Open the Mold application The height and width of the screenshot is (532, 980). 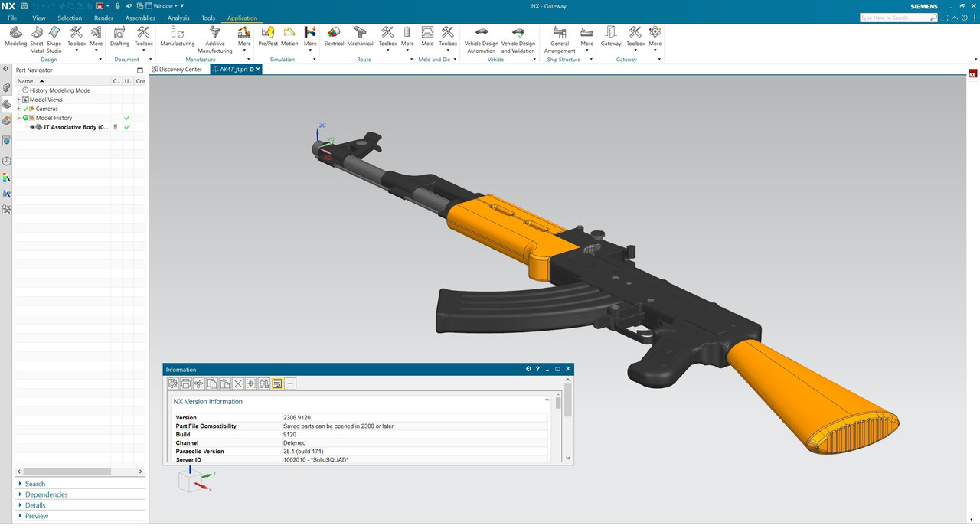pos(427,36)
